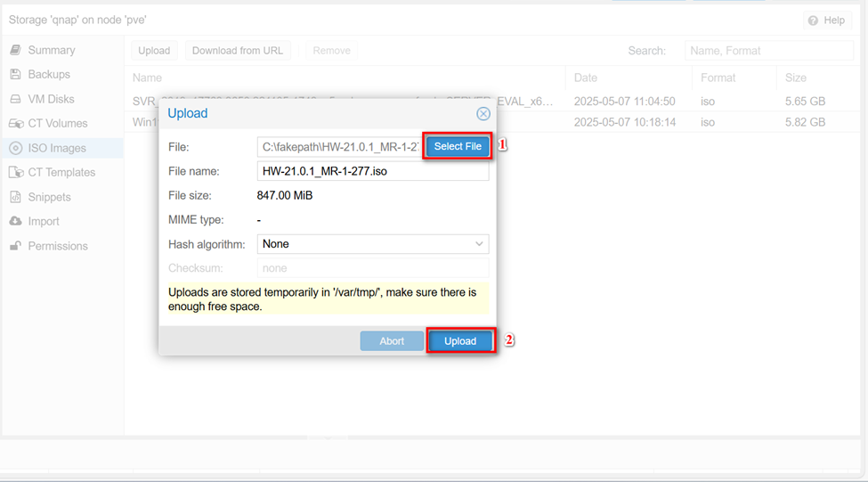The width and height of the screenshot is (868, 482).
Task: Sort the list by Date column header
Action: coord(586,78)
